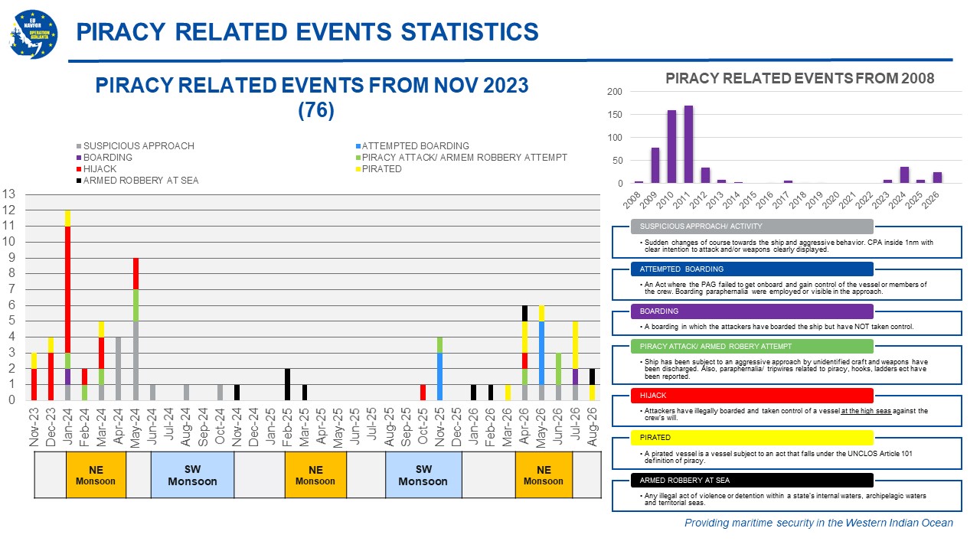Click the purple Boarding legend swatch
Image resolution: width=980 pixels, height=551 pixels.
(79, 158)
